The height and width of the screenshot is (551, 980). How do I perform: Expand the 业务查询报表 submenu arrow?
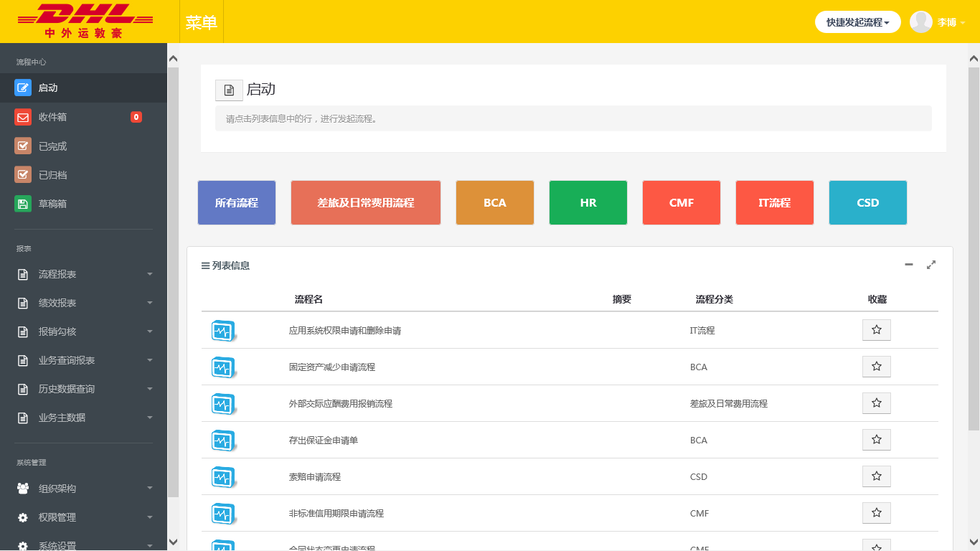click(150, 360)
